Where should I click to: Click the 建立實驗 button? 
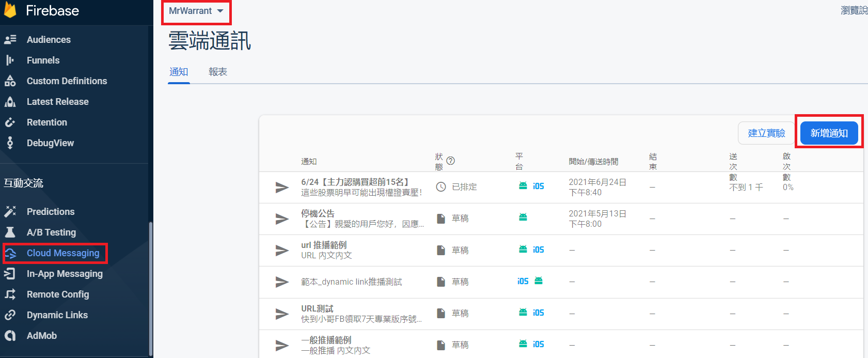tap(766, 133)
